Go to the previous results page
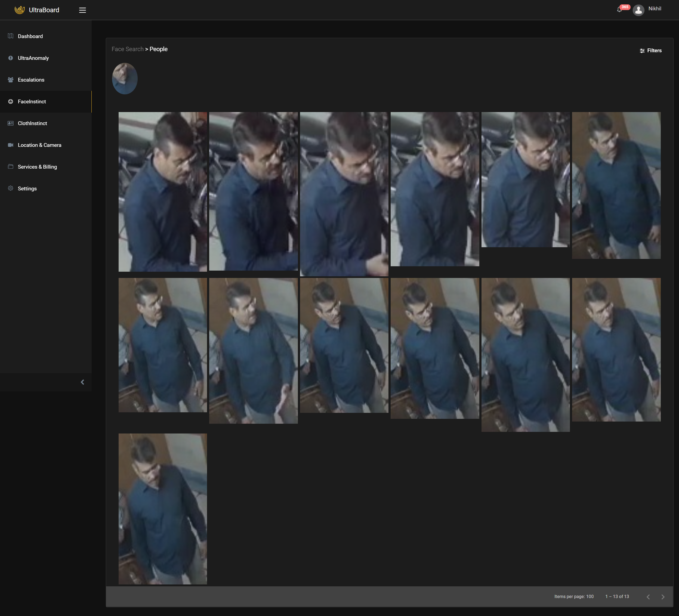 pos(648,597)
